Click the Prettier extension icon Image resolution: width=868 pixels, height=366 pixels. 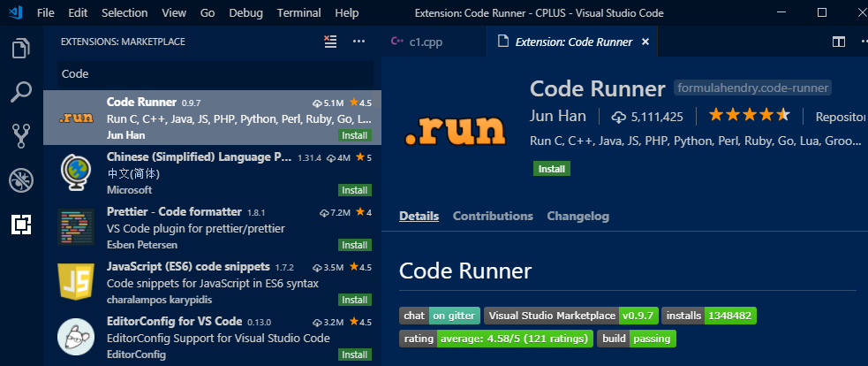[x=76, y=227]
